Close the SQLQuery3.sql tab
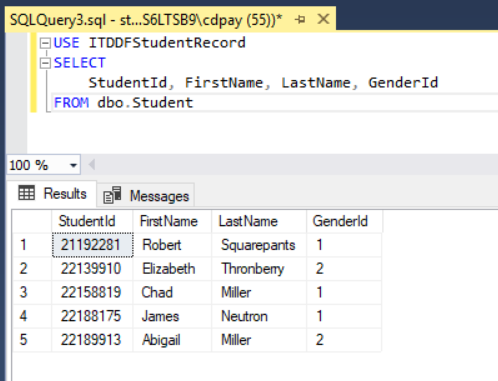Screen dimensions: 498x381 tap(323, 19)
